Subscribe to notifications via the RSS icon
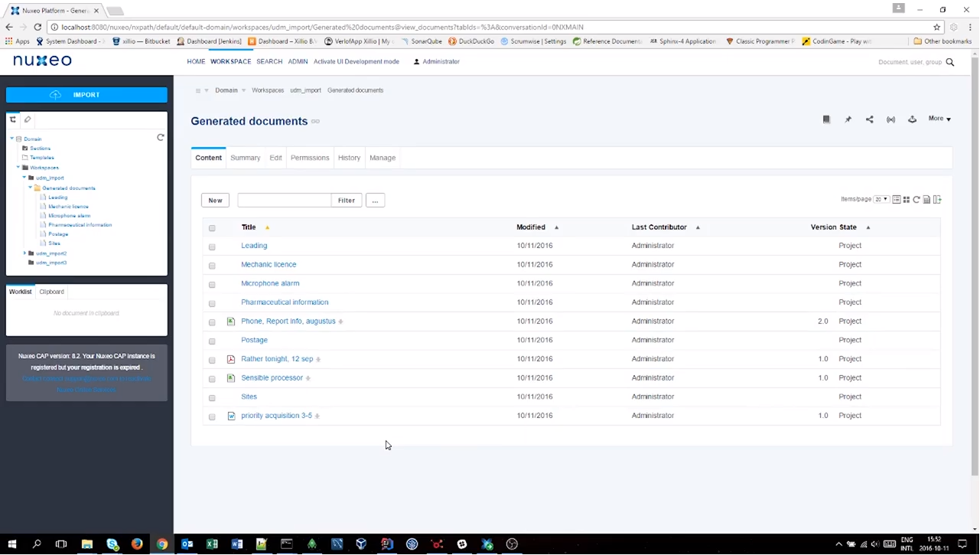The width and height of the screenshot is (980, 555). (890, 119)
